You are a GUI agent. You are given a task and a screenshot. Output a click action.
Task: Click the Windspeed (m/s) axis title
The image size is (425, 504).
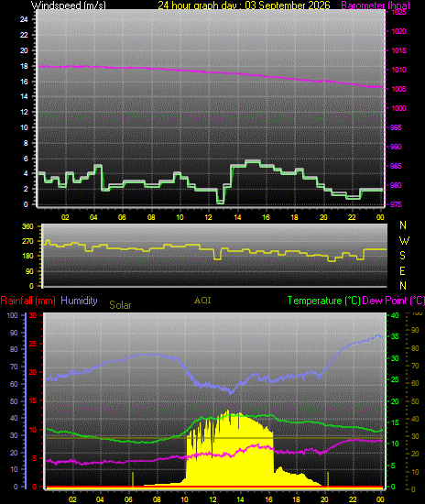pyautogui.click(x=68, y=5)
